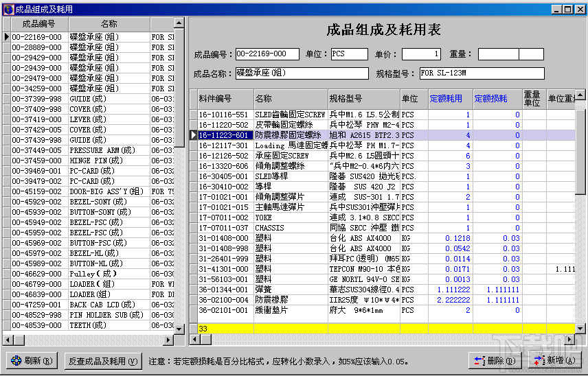Click the left list's horizontal scroll left arrow

pos(8,340)
